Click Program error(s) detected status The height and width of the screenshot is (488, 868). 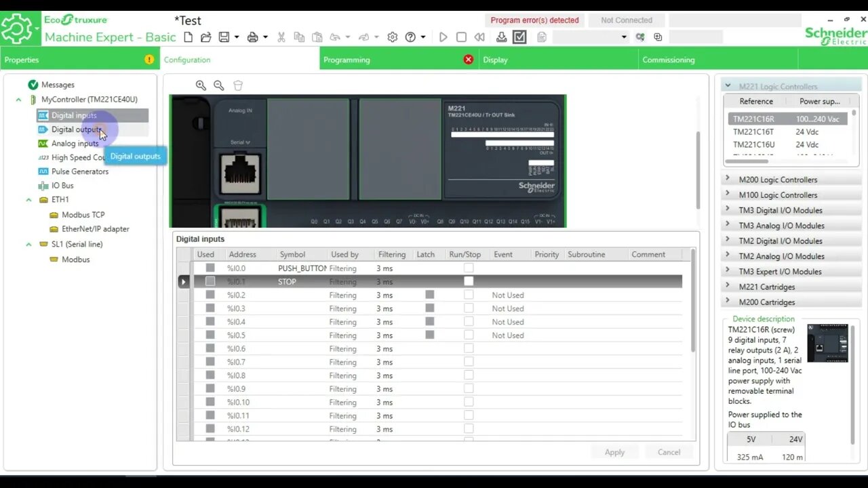point(534,20)
